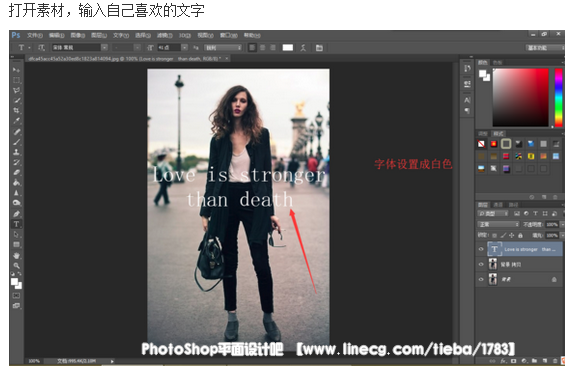The image size is (565, 366).
Task: Select the Healing Brush tool
Action: click(x=16, y=132)
